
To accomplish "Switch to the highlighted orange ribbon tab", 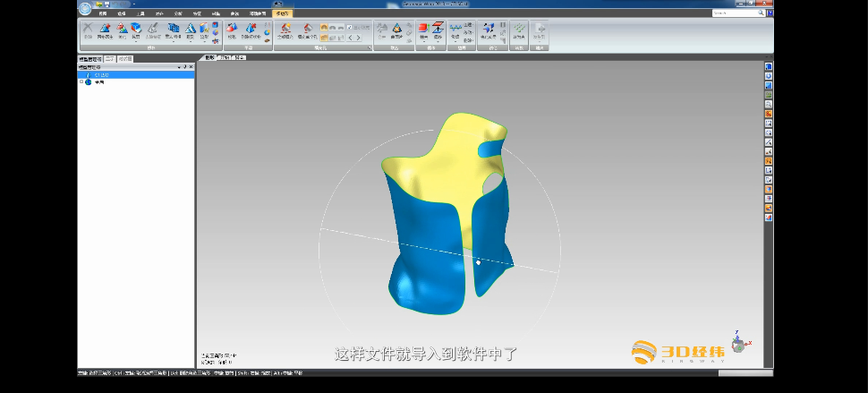I will 282,14.
